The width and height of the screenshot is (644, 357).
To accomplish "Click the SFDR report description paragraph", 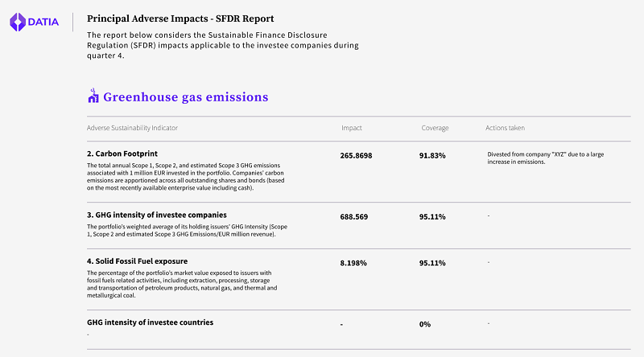I will pyautogui.click(x=222, y=46).
